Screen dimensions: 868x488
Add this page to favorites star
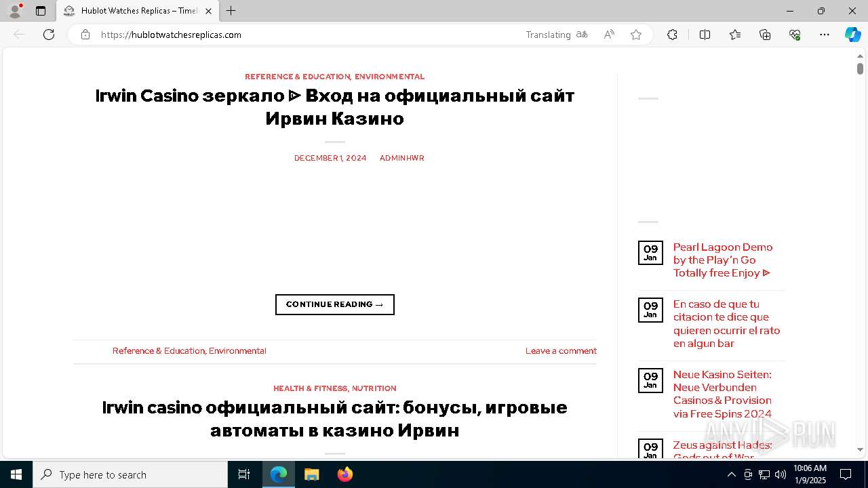(636, 35)
